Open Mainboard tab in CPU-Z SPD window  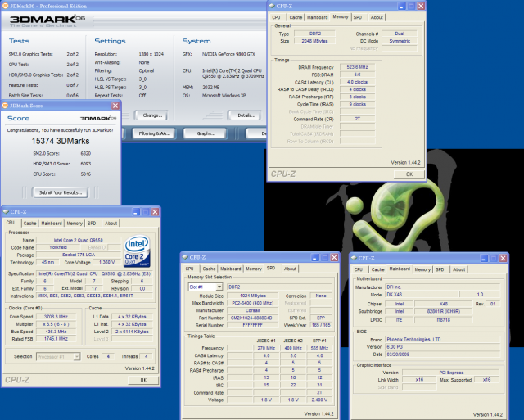pyautogui.click(x=231, y=269)
